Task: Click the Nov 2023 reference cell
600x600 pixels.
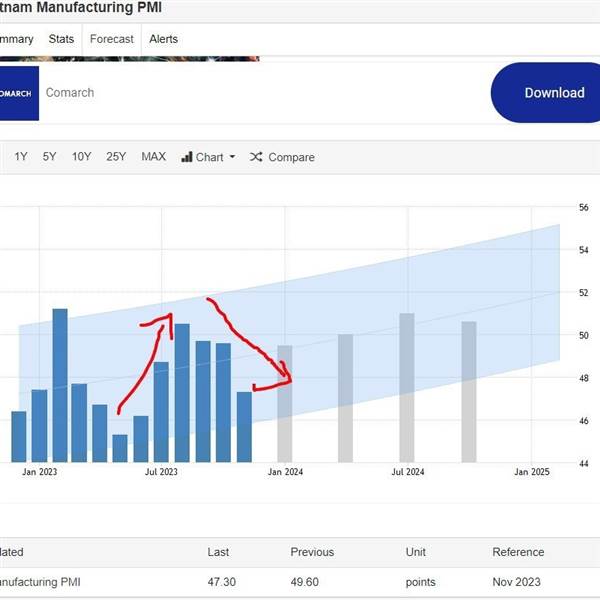Action: [x=516, y=582]
